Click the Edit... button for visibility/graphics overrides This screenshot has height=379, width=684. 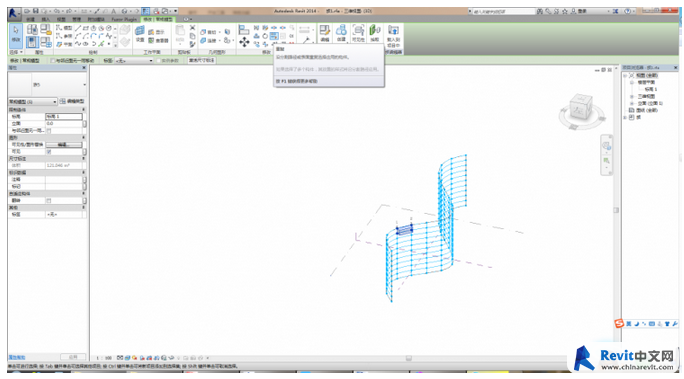click(64, 144)
